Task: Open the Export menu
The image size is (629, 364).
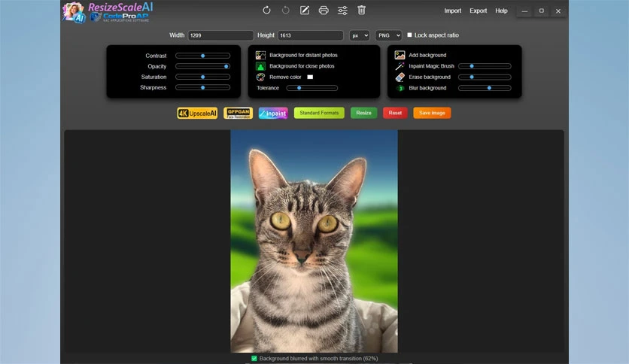Action: (478, 11)
